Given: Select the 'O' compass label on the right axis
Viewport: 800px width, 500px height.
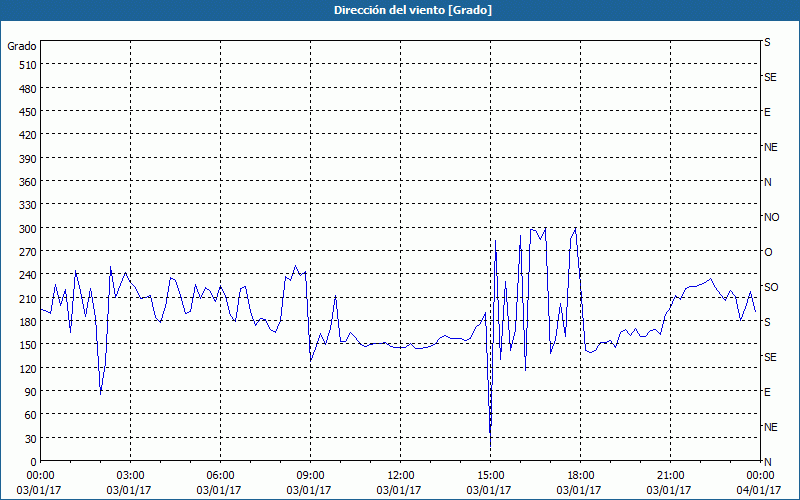Looking at the screenshot, I should point(768,252).
